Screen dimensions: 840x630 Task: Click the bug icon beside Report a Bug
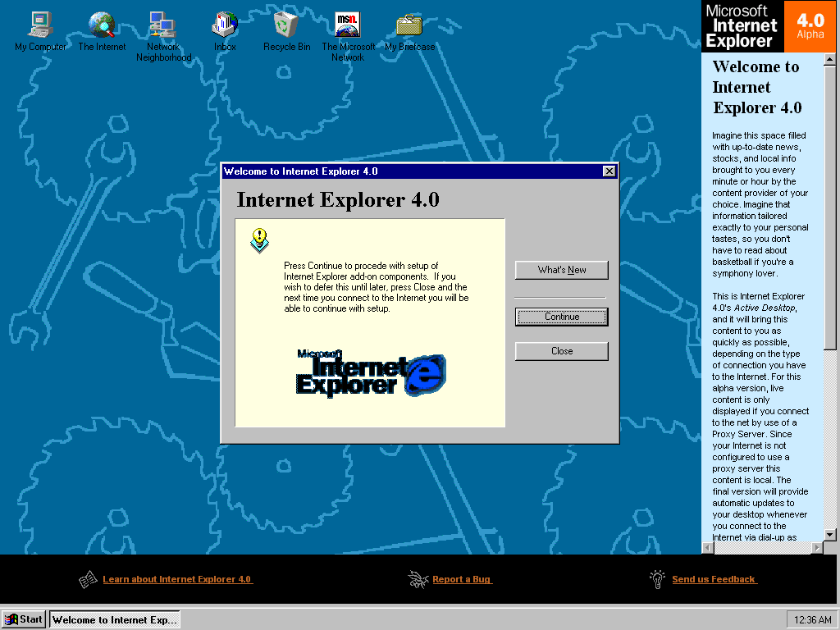418,579
